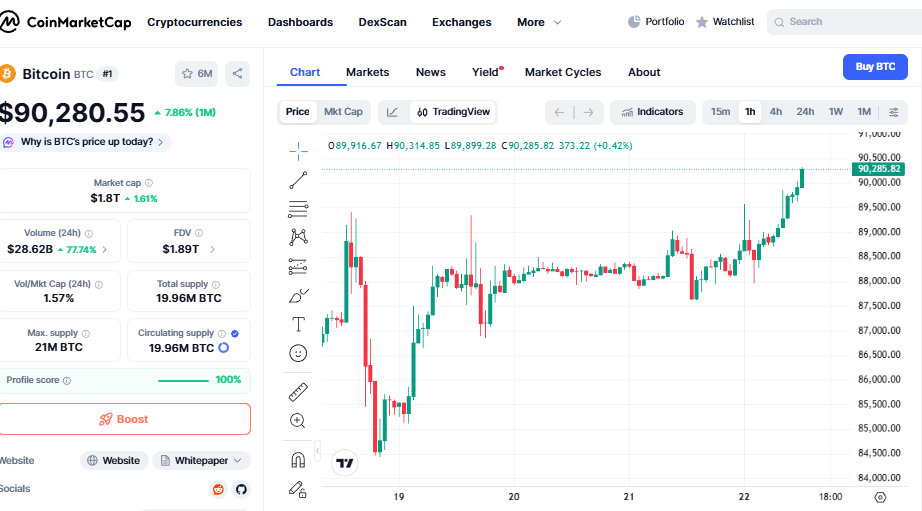Screen dimensions: 922x511
Task: Click the Boost button
Action: tap(125, 419)
